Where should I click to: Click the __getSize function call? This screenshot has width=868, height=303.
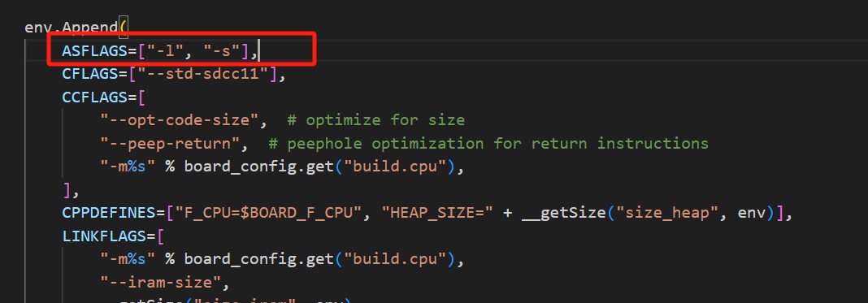563,212
